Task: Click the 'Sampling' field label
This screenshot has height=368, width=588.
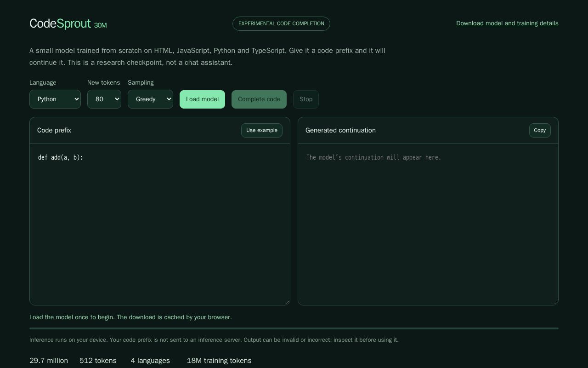Action: click(141, 83)
